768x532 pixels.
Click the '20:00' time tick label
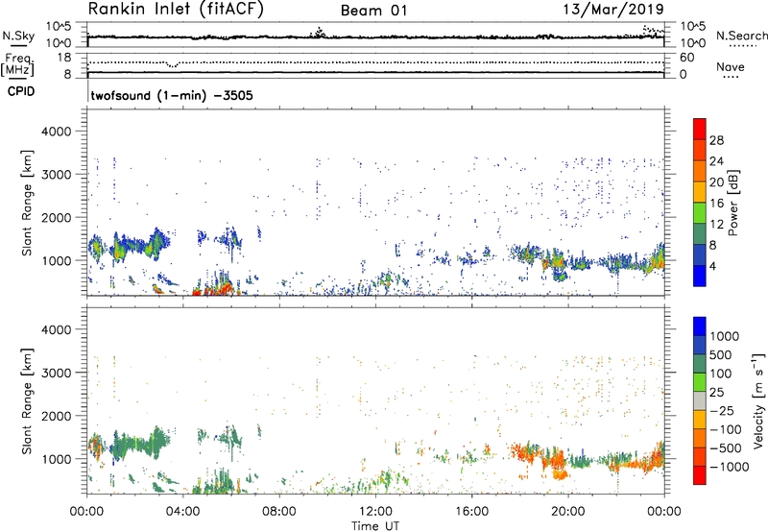pyautogui.click(x=568, y=512)
